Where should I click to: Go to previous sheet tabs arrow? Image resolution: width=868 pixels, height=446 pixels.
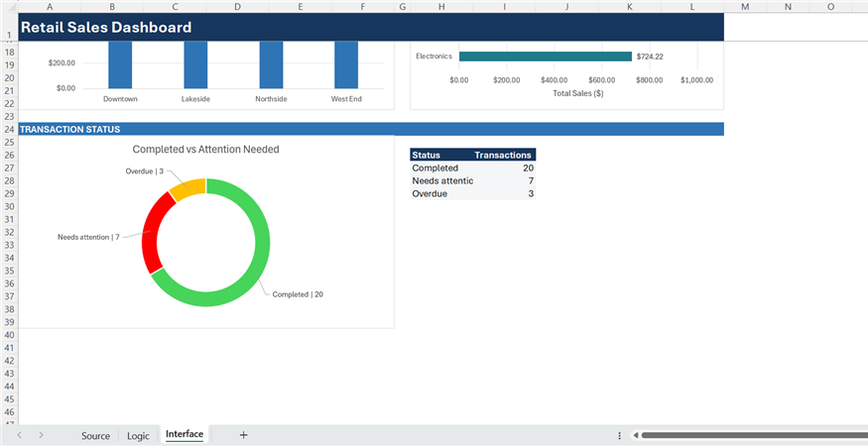pos(20,435)
